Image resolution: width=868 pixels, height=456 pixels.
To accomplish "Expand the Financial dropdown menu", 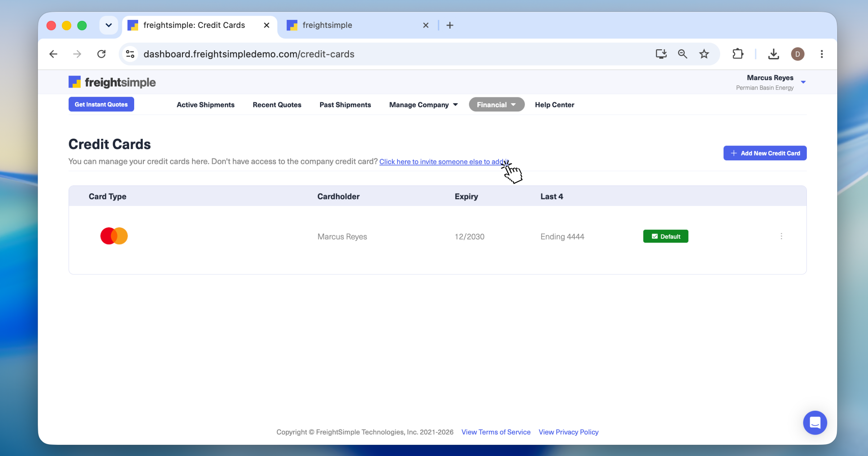I will click(x=497, y=105).
